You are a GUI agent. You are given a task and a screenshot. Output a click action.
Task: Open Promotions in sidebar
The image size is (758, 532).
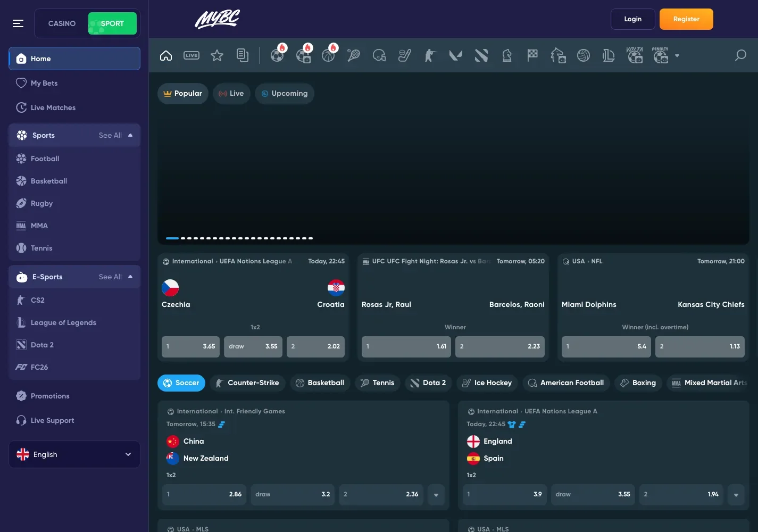click(74, 396)
